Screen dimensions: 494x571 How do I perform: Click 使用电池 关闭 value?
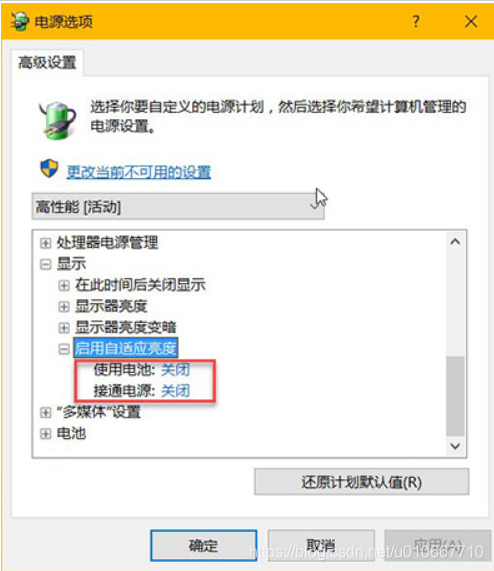click(x=175, y=370)
